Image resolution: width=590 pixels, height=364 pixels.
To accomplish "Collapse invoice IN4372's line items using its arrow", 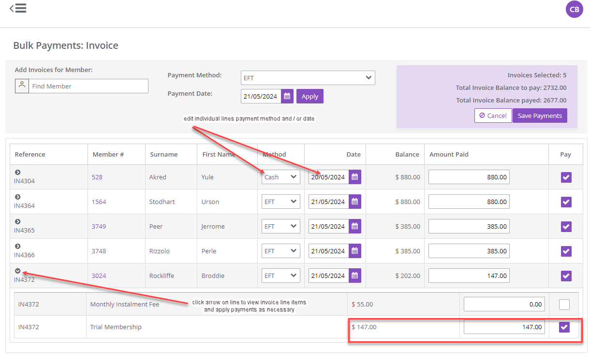I will [x=18, y=270].
